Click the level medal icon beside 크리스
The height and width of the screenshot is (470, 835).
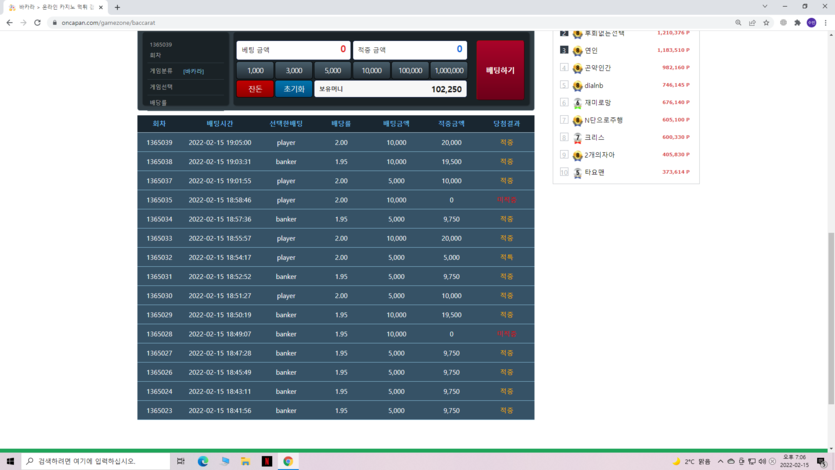577,138
